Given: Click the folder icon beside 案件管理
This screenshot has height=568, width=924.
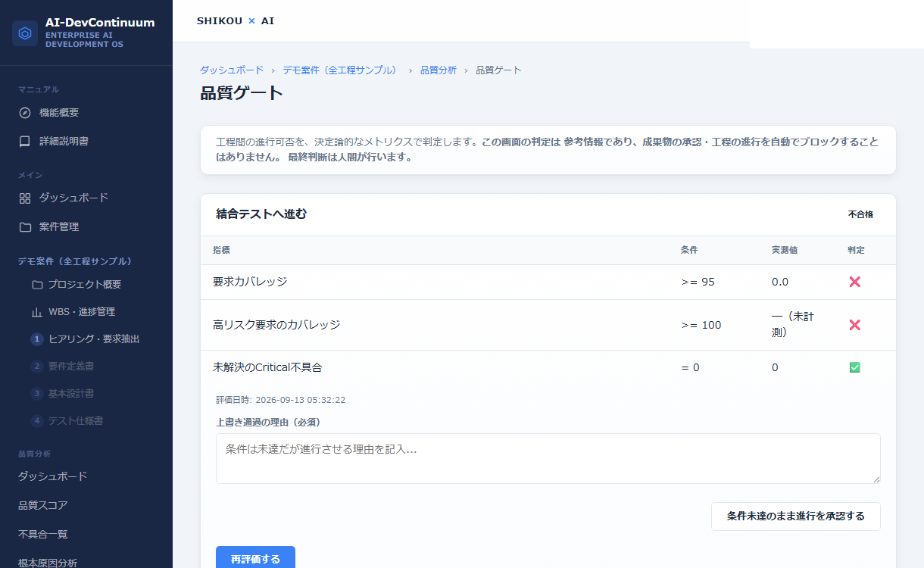Looking at the screenshot, I should click(x=25, y=227).
